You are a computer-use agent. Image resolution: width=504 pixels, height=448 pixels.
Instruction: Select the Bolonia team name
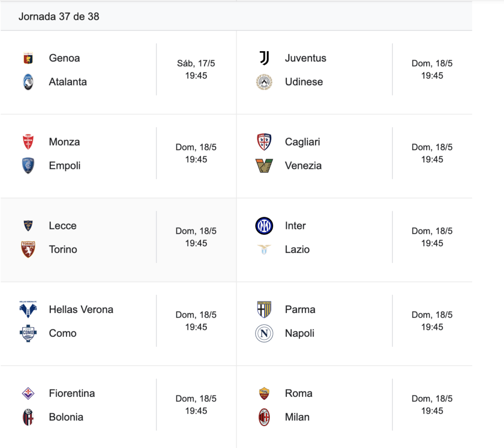pyautogui.click(x=66, y=417)
